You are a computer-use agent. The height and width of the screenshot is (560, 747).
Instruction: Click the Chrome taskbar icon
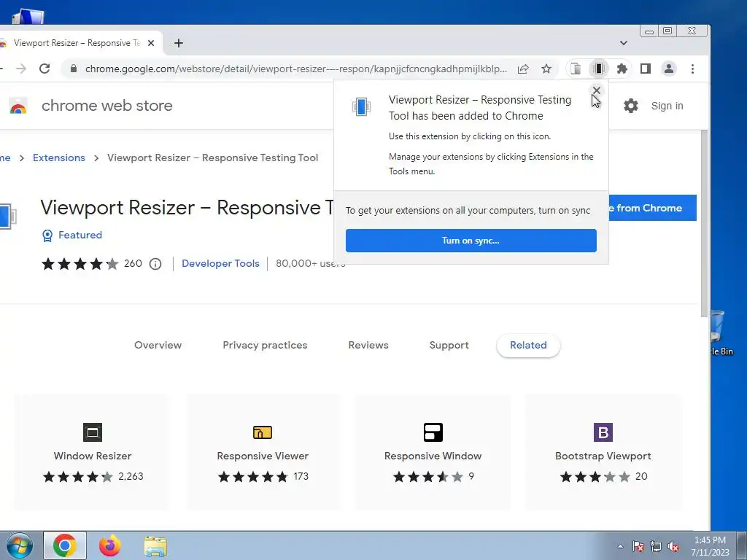(x=65, y=545)
